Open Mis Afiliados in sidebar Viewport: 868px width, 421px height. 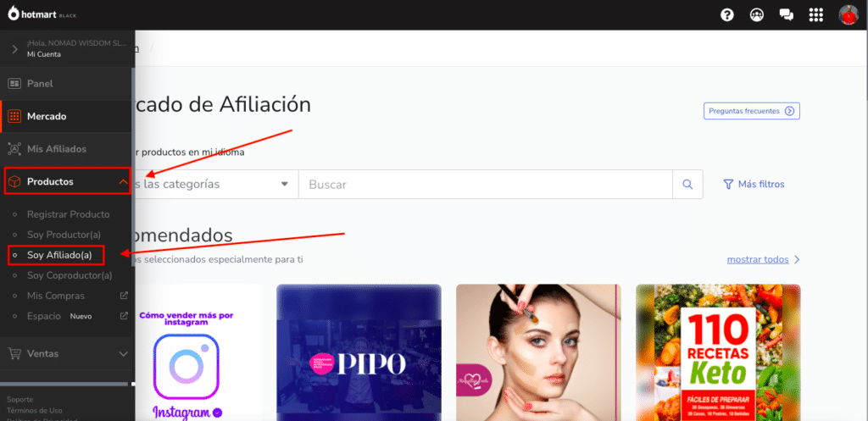tap(56, 149)
